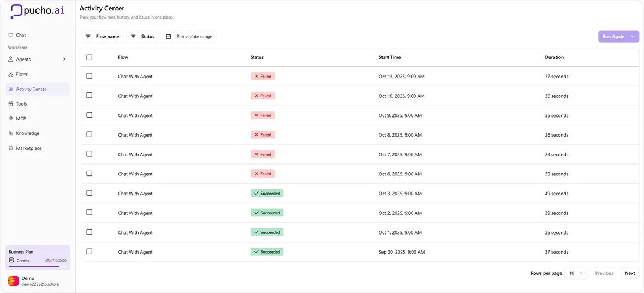Click the Flow column header
This screenshot has height=293, width=644.
(123, 57)
